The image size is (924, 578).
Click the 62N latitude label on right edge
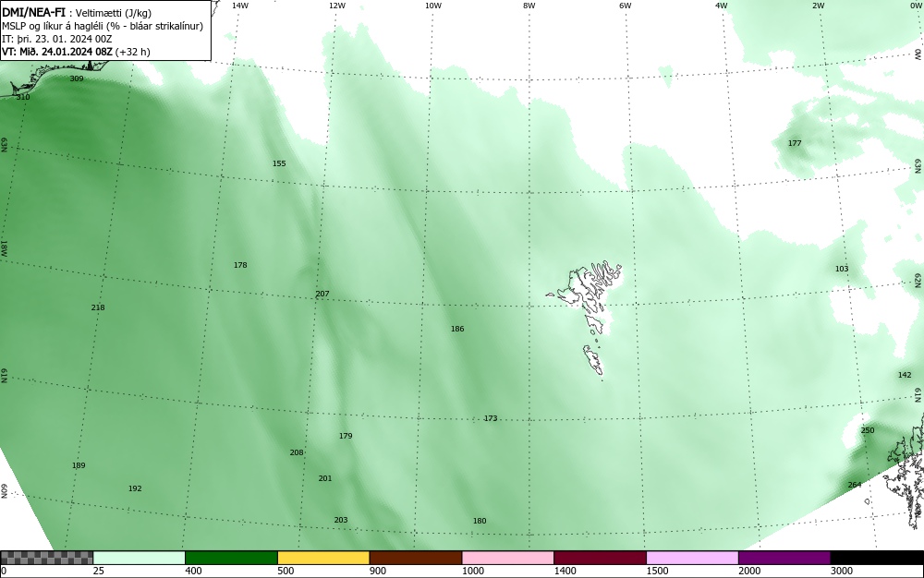pyautogui.click(x=918, y=279)
